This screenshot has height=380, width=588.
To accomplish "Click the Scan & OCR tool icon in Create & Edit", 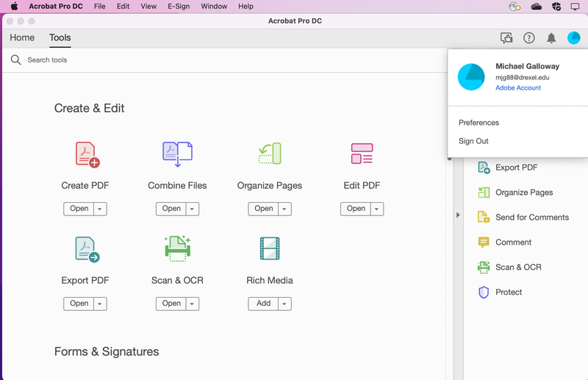I will pyautogui.click(x=177, y=248).
